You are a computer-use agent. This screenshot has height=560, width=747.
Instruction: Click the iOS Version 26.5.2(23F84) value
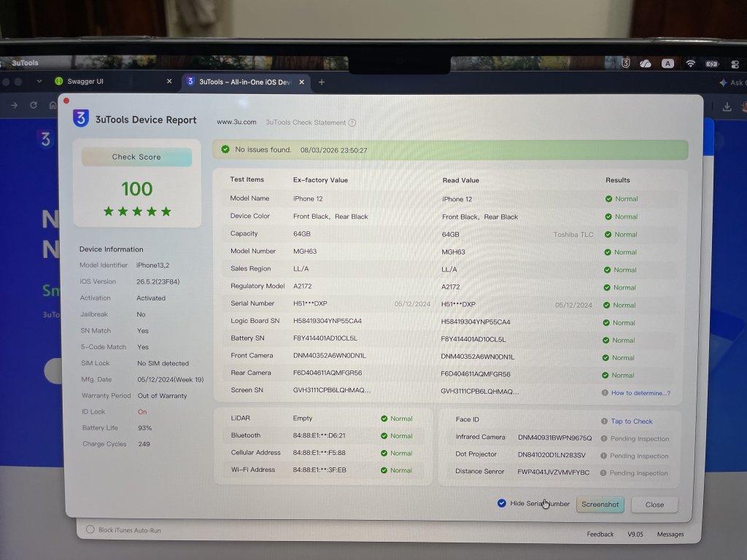pyautogui.click(x=158, y=281)
